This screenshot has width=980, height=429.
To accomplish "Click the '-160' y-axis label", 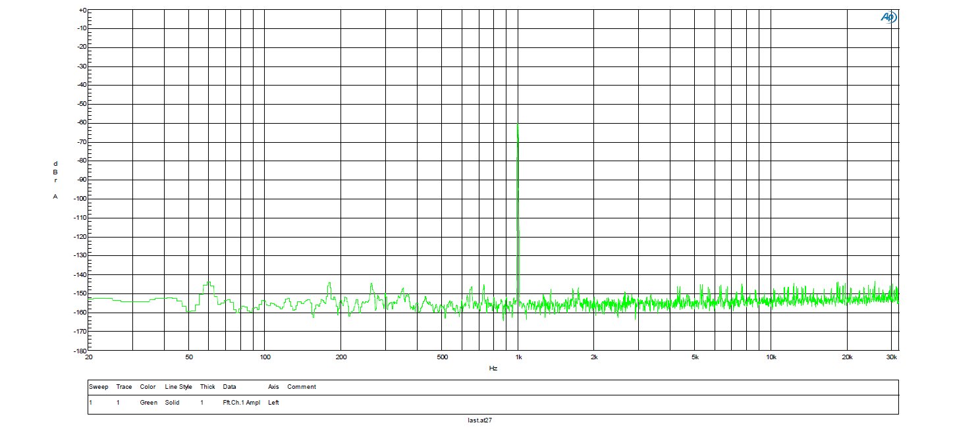I will pos(81,313).
